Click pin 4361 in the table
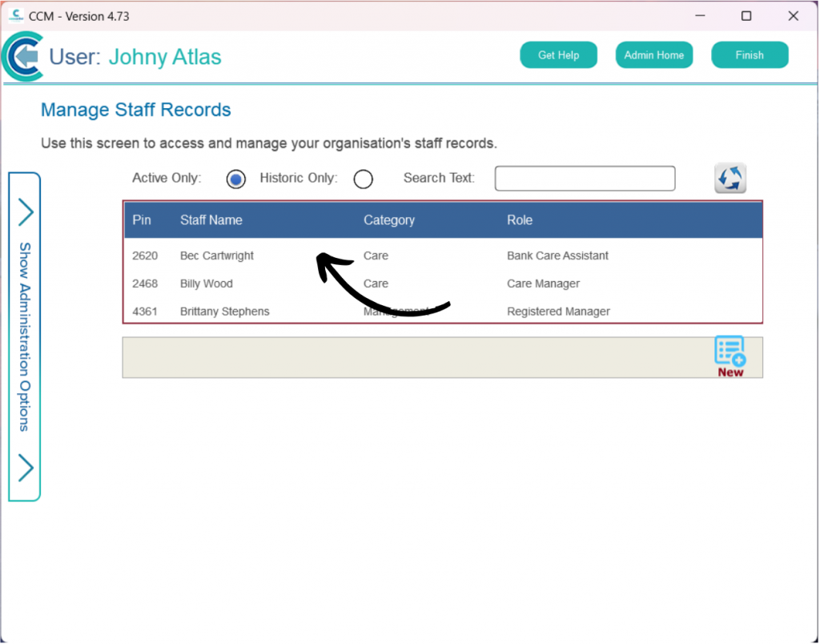Screen dimensions: 820x644 [x=145, y=312]
